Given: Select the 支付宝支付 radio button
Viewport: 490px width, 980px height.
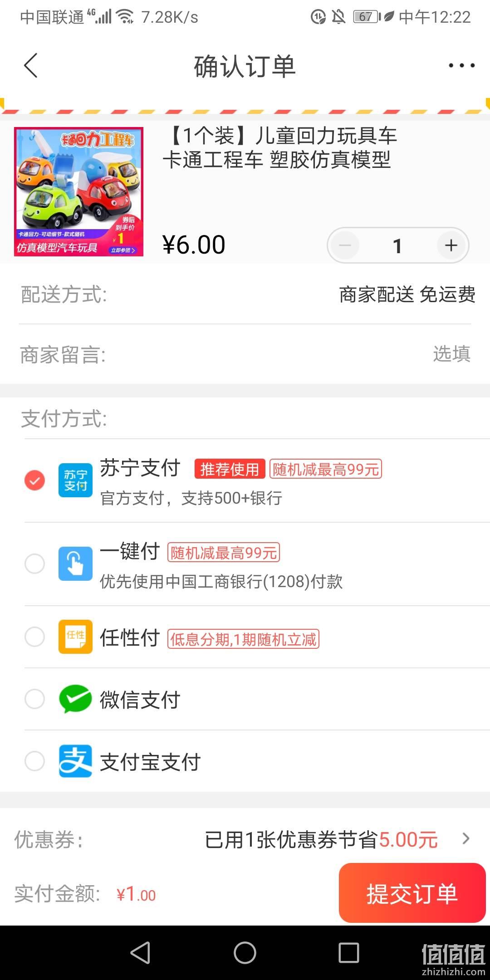Looking at the screenshot, I should 34,761.
